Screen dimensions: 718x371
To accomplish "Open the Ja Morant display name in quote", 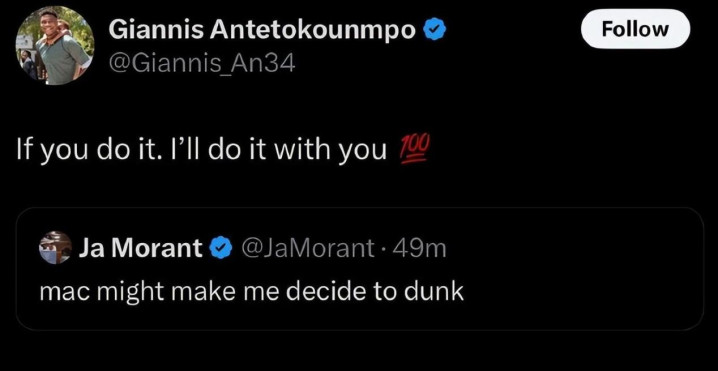I will (x=141, y=249).
